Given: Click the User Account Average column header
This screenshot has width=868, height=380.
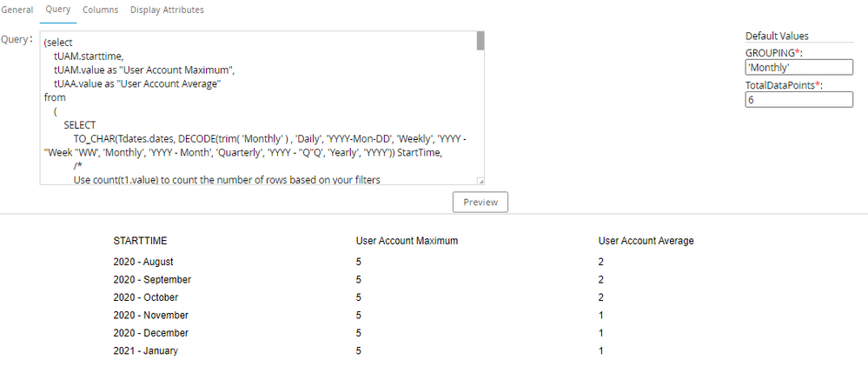Looking at the screenshot, I should [x=646, y=241].
